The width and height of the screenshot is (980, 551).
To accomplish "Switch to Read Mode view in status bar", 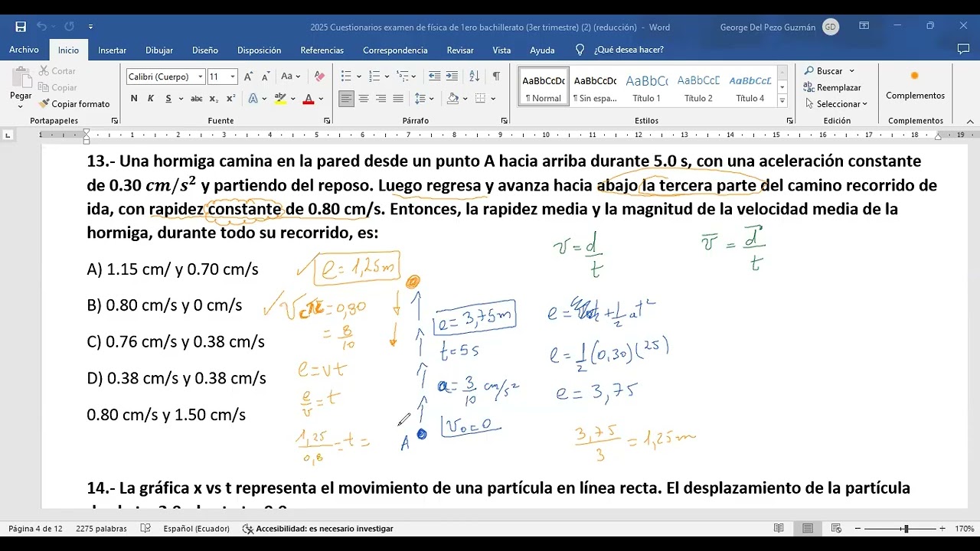I will 779,529.
